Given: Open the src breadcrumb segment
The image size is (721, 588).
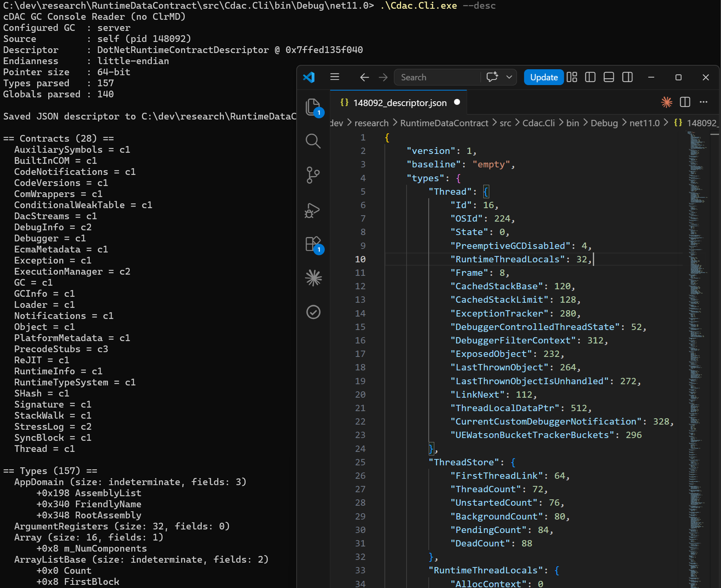Looking at the screenshot, I should tap(505, 123).
